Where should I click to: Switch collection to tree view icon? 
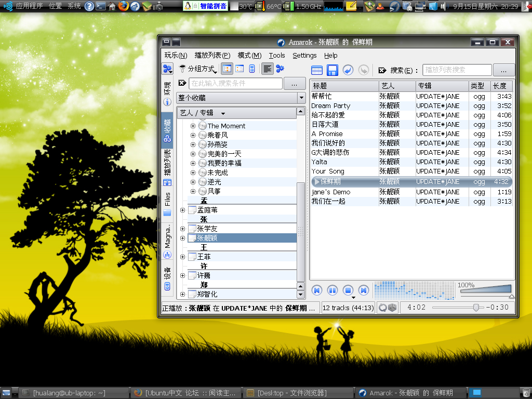(x=227, y=69)
